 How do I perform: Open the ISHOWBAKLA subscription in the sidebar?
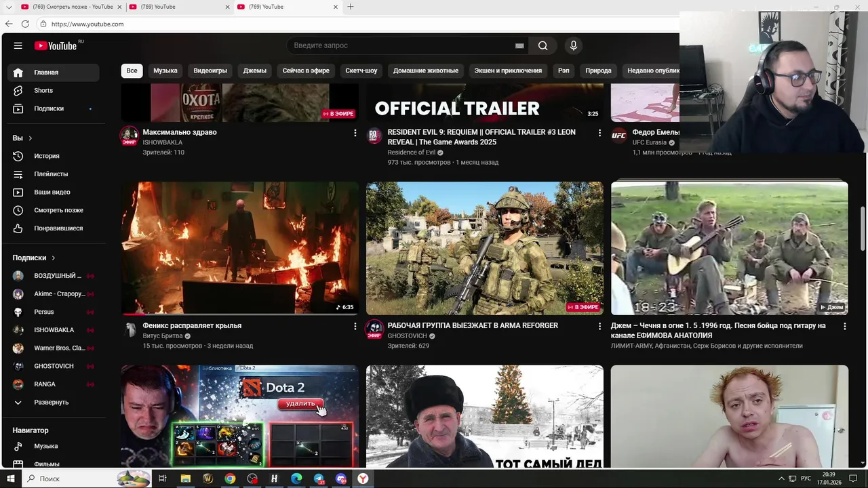(x=54, y=330)
